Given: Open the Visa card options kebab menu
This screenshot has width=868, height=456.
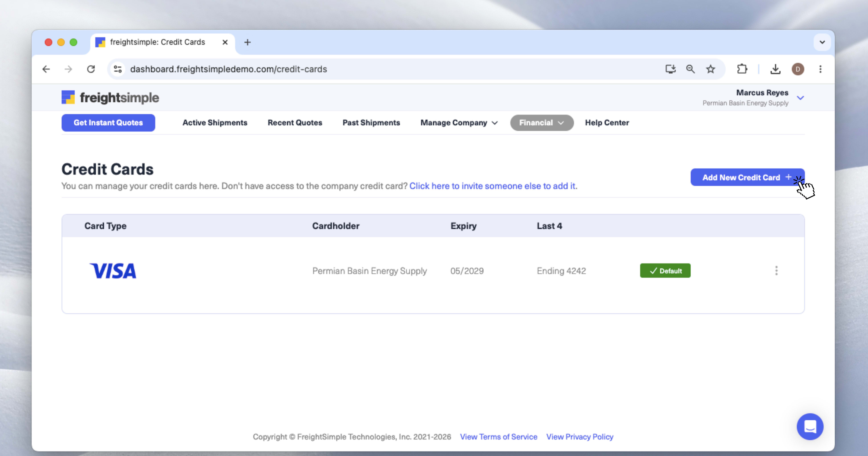Looking at the screenshot, I should 776,270.
